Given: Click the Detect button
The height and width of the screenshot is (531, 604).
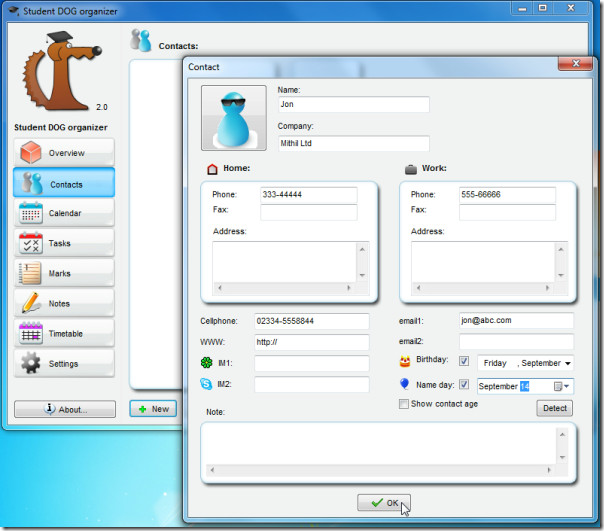Looking at the screenshot, I should (x=554, y=408).
